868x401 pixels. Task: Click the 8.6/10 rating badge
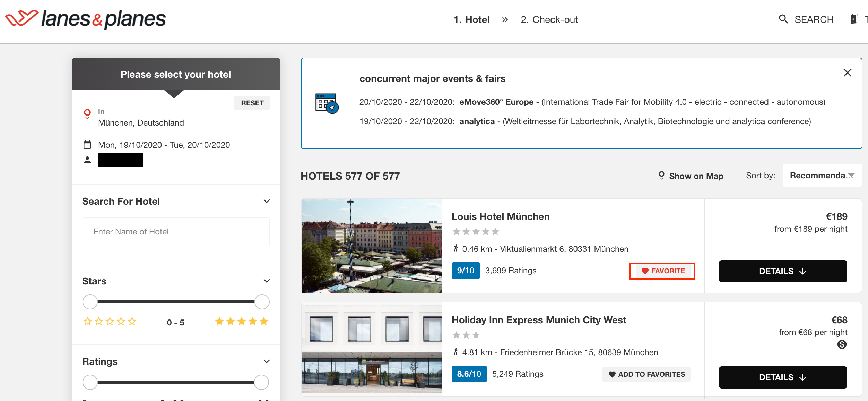point(469,374)
